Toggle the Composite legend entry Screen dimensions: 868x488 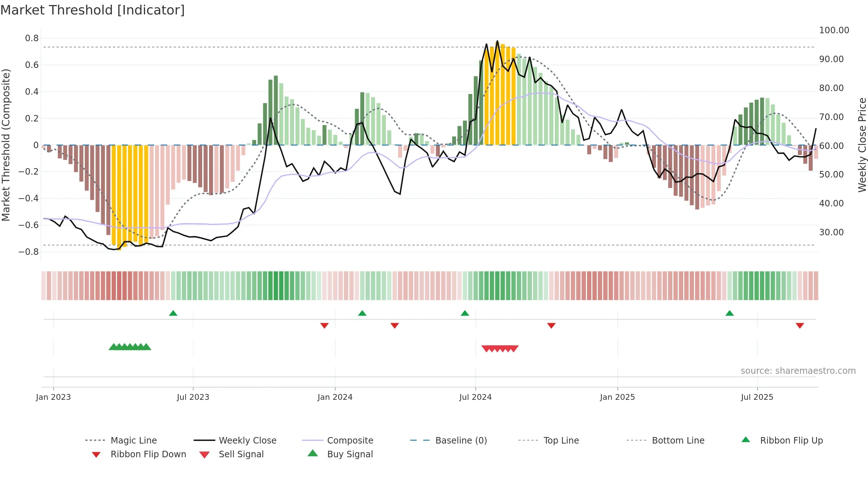point(337,440)
